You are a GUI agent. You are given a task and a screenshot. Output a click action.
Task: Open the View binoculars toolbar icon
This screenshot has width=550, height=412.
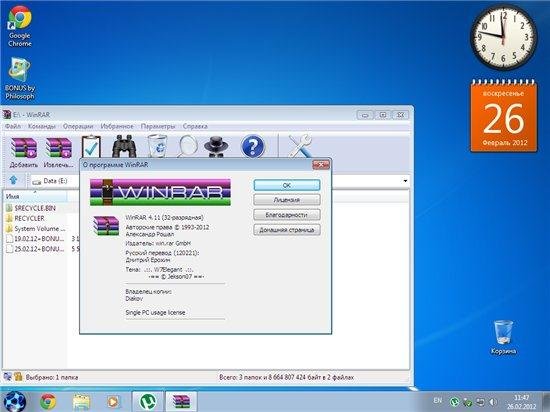tap(124, 146)
